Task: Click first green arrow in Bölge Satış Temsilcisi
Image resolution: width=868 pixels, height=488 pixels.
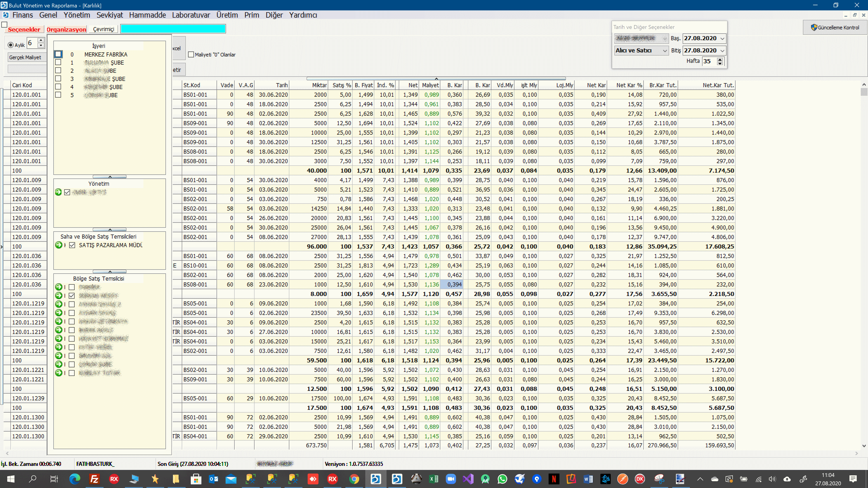Action: pyautogui.click(x=59, y=287)
